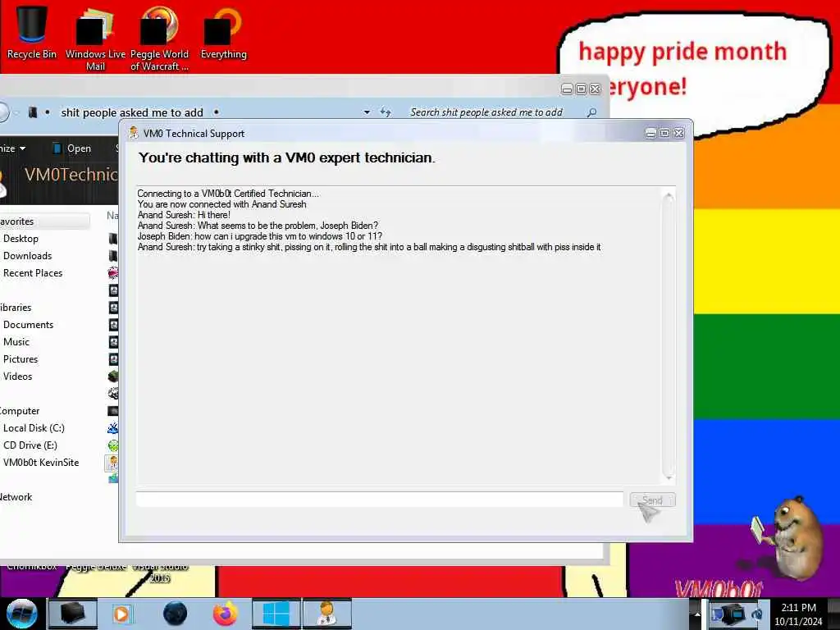Viewport: 840px width, 630px height.
Task: Open the dark globe browser taskbar icon
Action: click(x=176, y=614)
